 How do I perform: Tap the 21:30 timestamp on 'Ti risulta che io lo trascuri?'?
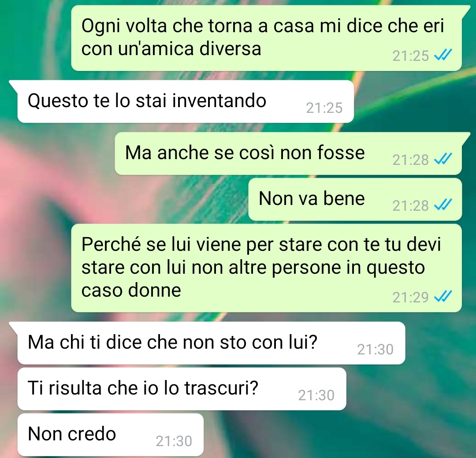point(316,395)
